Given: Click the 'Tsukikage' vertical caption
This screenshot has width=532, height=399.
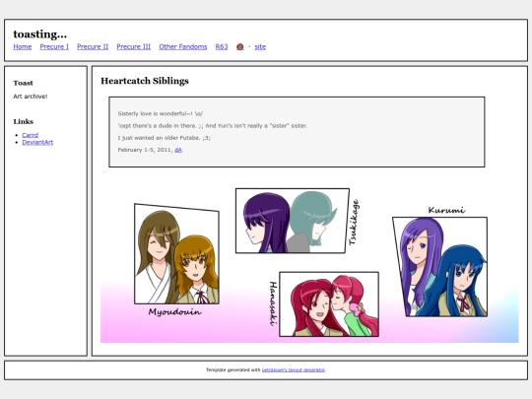Looking at the screenshot, I should 354,222.
